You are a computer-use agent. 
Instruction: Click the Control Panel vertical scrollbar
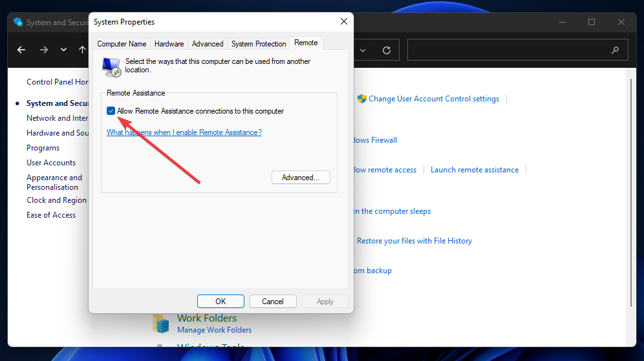click(x=631, y=192)
